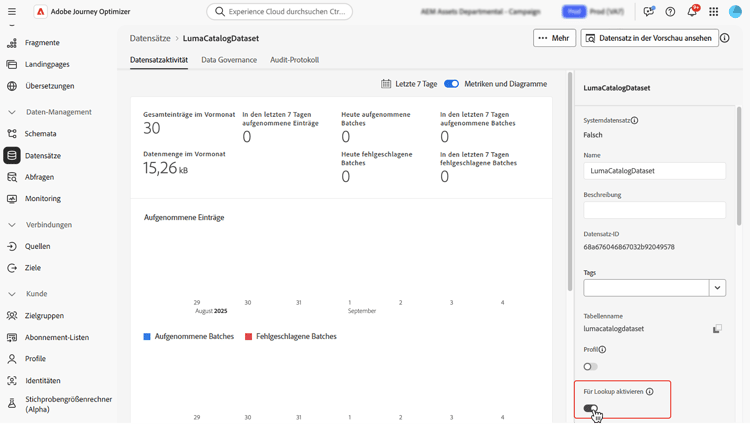Image resolution: width=750 pixels, height=424 pixels.
Task: Open the notifications bell
Action: (692, 11)
